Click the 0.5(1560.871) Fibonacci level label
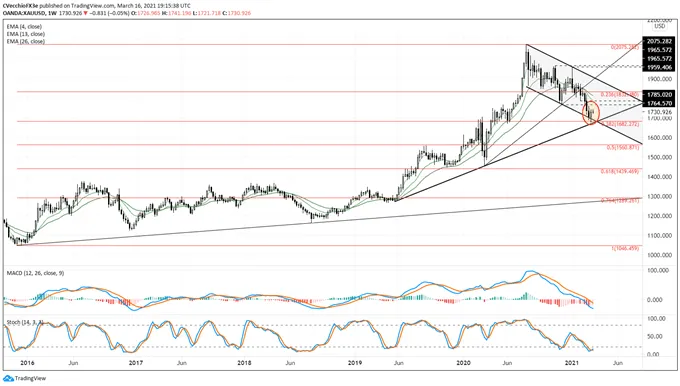 [x=622, y=147]
